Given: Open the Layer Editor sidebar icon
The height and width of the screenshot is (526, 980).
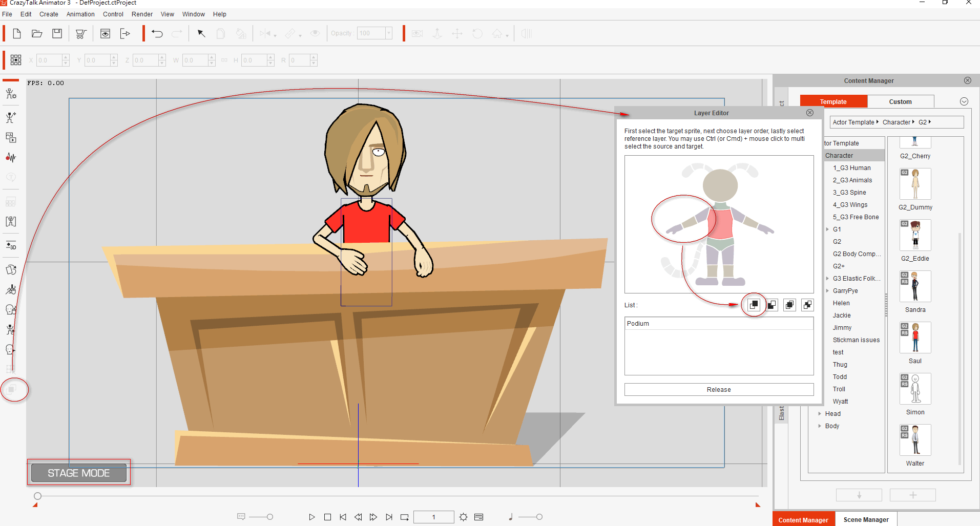Looking at the screenshot, I should click(11, 390).
